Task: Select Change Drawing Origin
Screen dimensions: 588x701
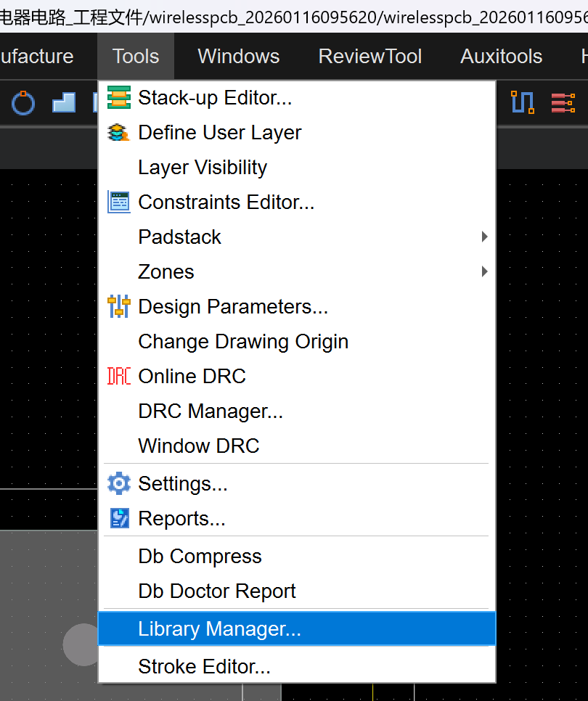Action: (243, 341)
